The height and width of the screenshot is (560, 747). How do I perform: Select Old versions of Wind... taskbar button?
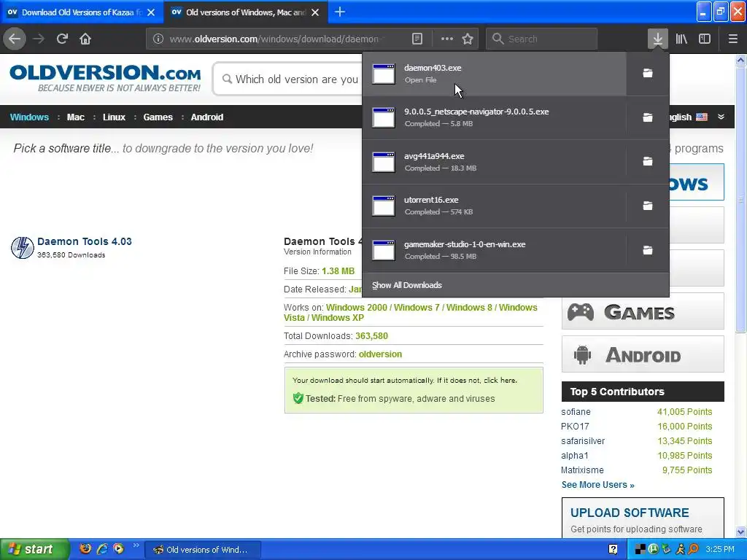pyautogui.click(x=203, y=550)
